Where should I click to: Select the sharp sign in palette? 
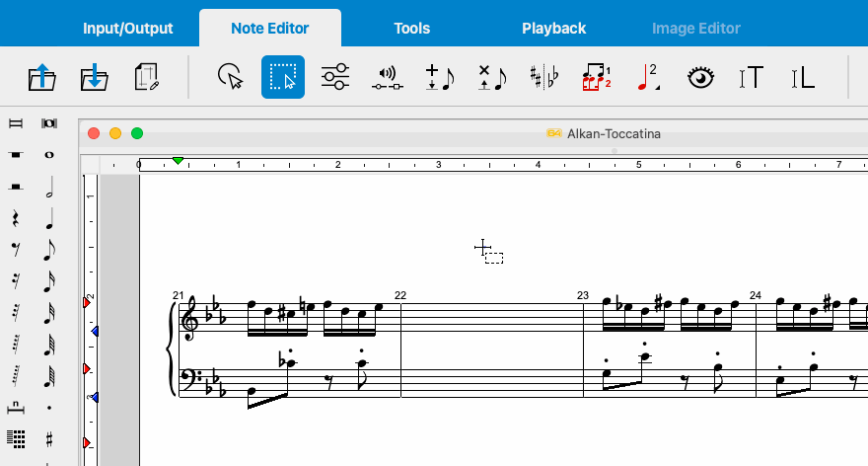coord(48,438)
